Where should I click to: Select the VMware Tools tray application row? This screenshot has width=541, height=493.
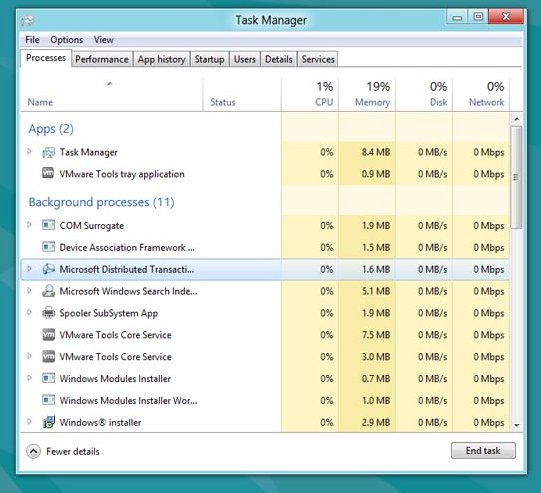click(x=265, y=174)
